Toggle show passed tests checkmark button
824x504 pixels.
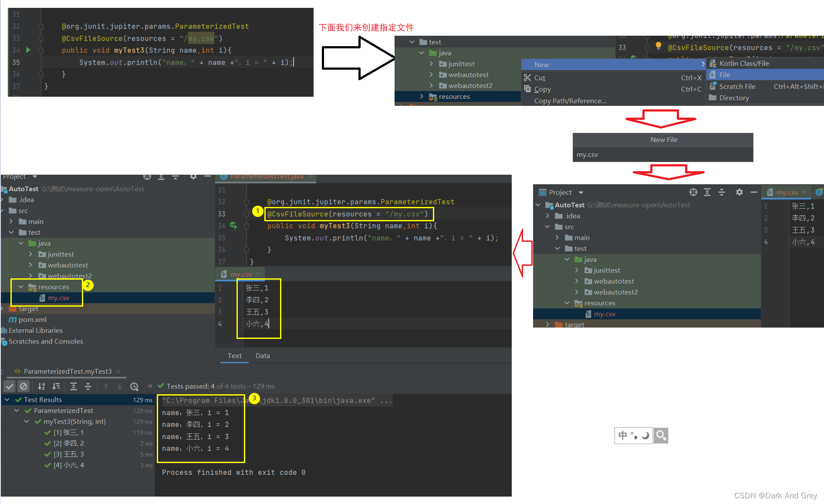[x=10, y=386]
